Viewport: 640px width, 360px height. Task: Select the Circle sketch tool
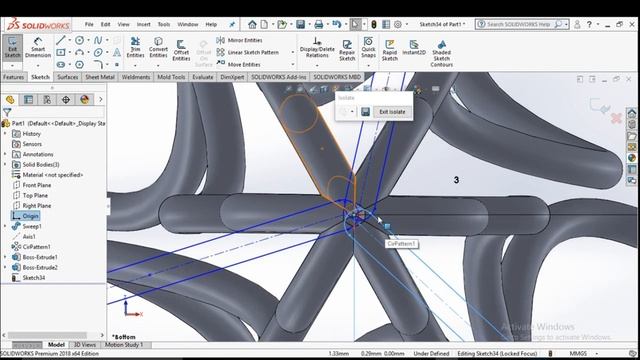[80, 40]
